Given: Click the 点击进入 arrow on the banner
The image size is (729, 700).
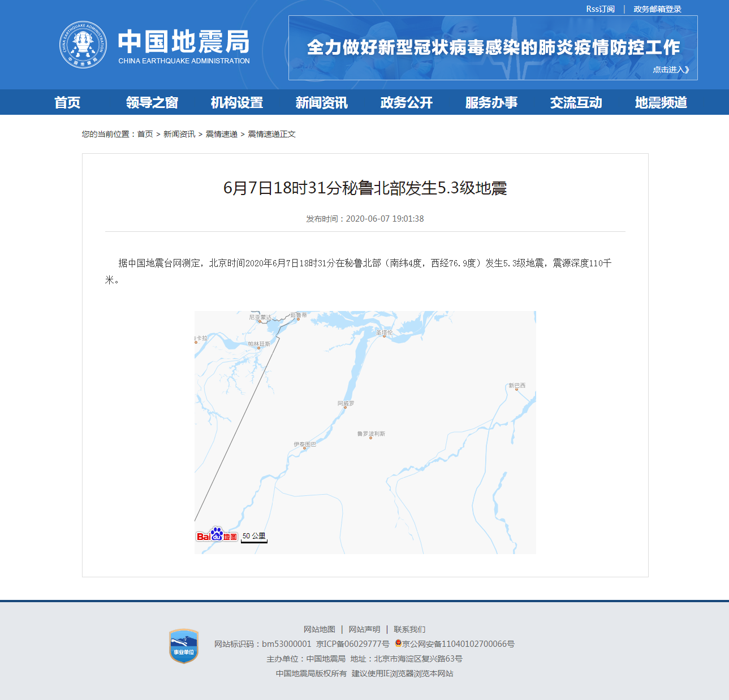Looking at the screenshot, I should pos(670,70).
